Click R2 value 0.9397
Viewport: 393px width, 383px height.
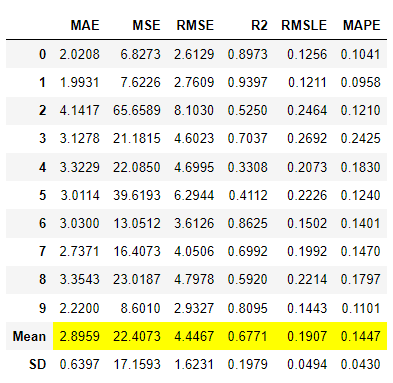click(x=247, y=82)
